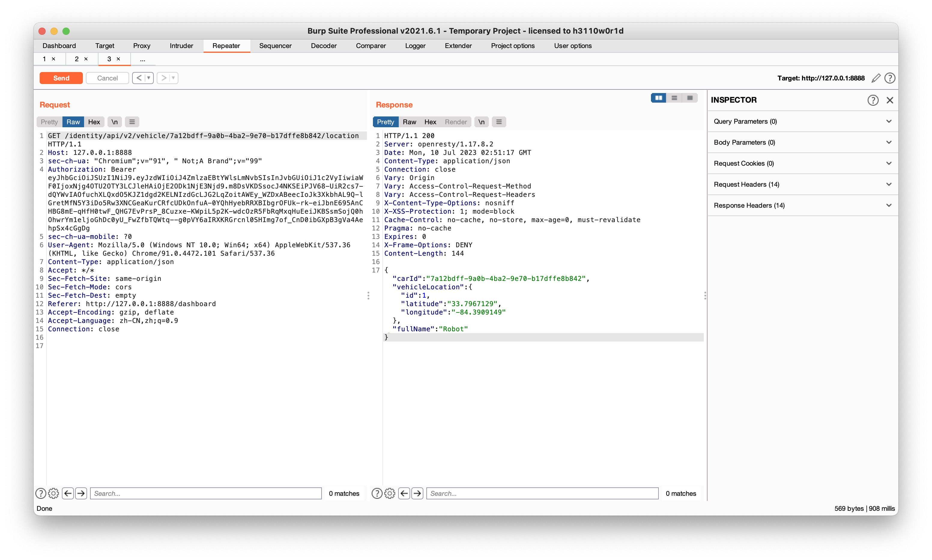The width and height of the screenshot is (932, 560).
Task: Open request search settings gear icon
Action: [x=54, y=493]
